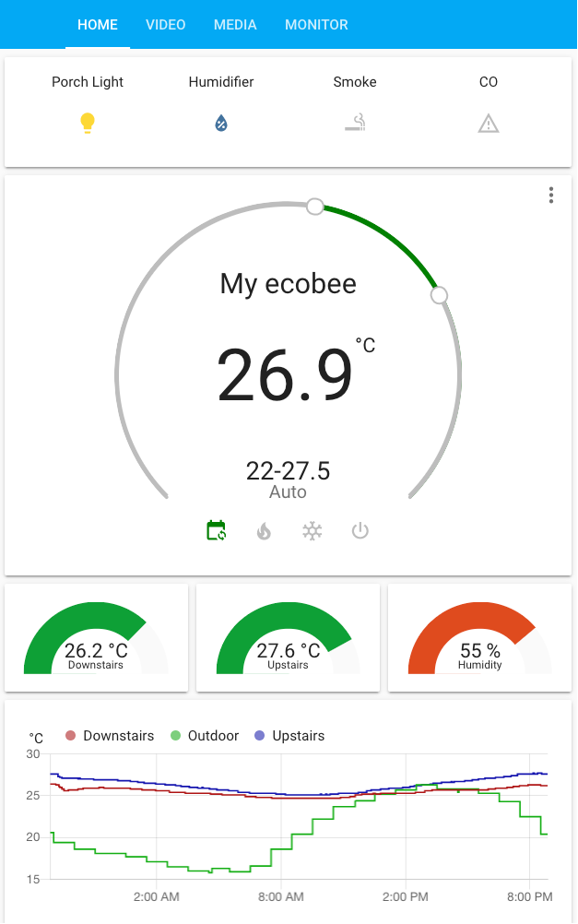The width and height of the screenshot is (578, 924).
Task: Select the HOME tab
Action: (x=98, y=25)
